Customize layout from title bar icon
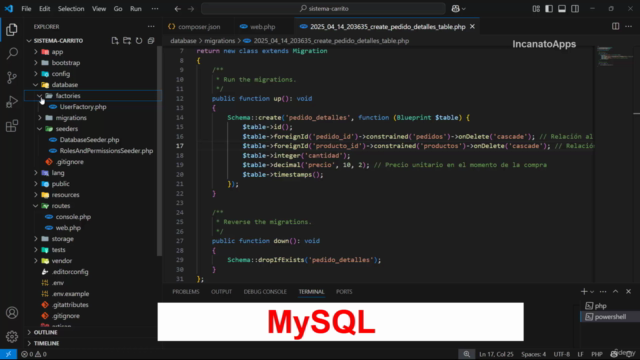 click(x=536, y=9)
